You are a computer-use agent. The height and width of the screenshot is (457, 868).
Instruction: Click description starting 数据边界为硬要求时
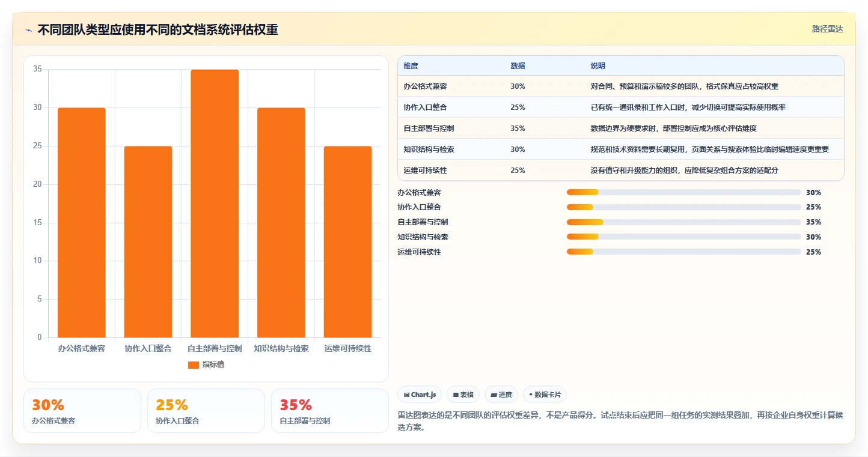pyautogui.click(x=674, y=129)
